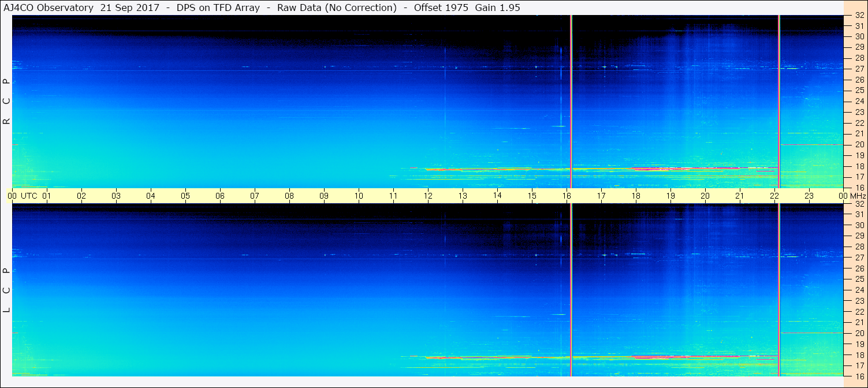Pick the hour label "19" on the UTC time axis
Screen dimensions: 868x388
[x=670, y=196]
